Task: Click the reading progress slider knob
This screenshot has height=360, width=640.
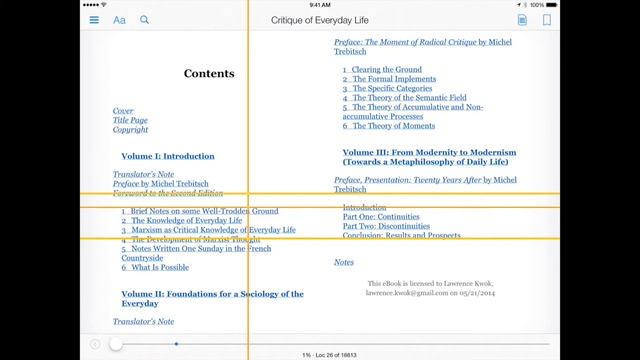Action: [x=116, y=344]
